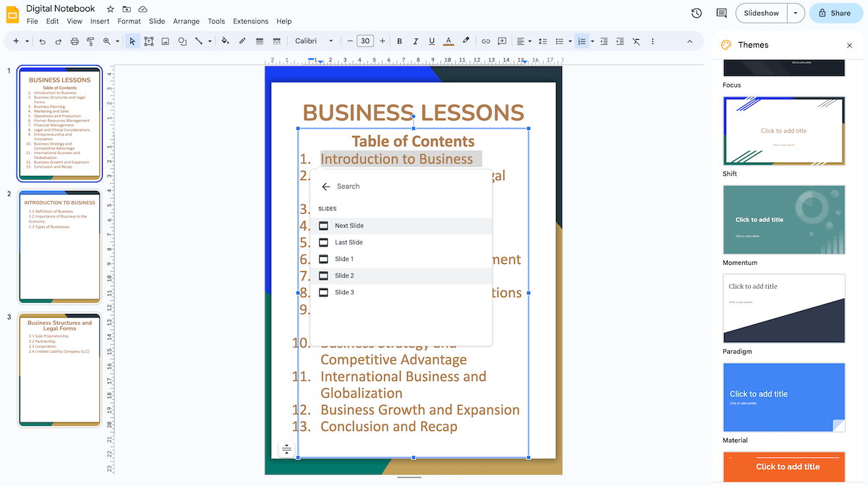Open the Insert link icon
Viewport: 868px width, 486px height.
click(485, 41)
